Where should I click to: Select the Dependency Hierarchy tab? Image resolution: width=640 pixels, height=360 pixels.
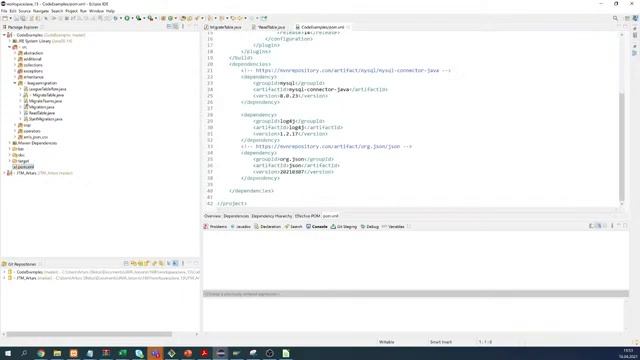[271, 216]
